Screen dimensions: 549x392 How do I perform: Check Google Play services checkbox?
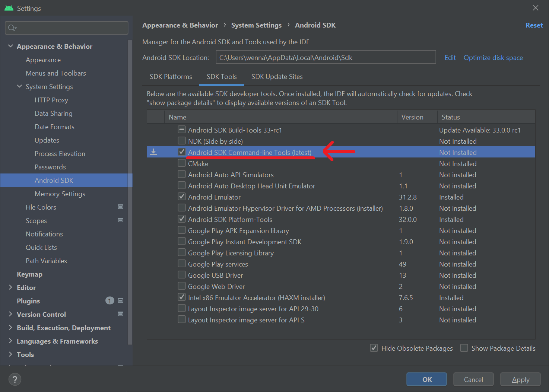(x=182, y=264)
